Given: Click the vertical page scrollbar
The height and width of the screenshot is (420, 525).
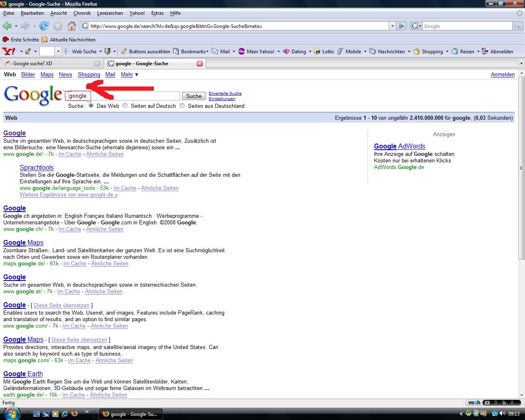Looking at the screenshot, I should point(521,168).
